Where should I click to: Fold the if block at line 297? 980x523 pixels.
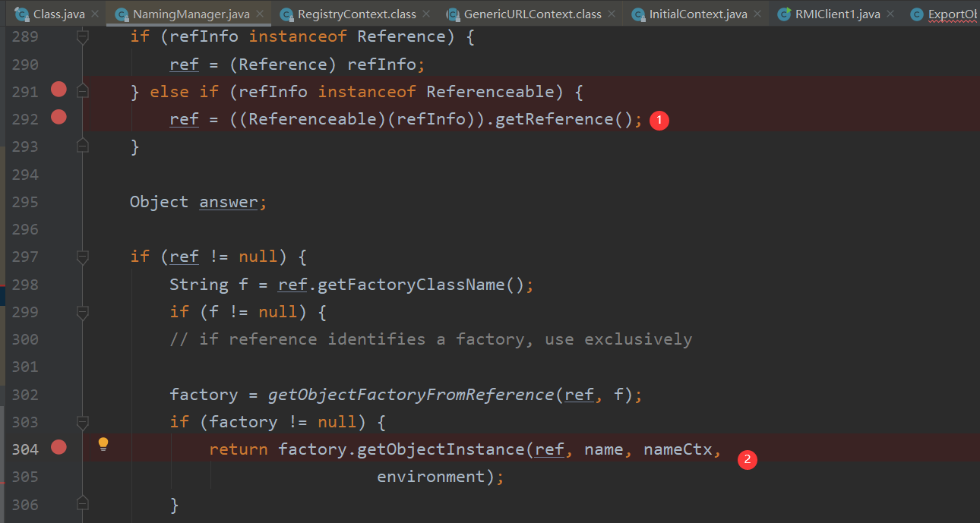point(83,257)
